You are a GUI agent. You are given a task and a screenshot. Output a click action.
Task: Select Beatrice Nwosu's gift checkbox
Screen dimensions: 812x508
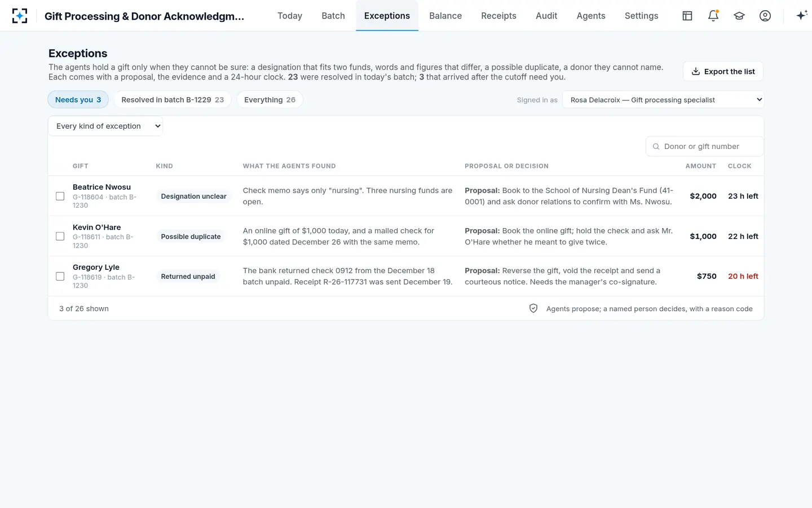pos(60,196)
